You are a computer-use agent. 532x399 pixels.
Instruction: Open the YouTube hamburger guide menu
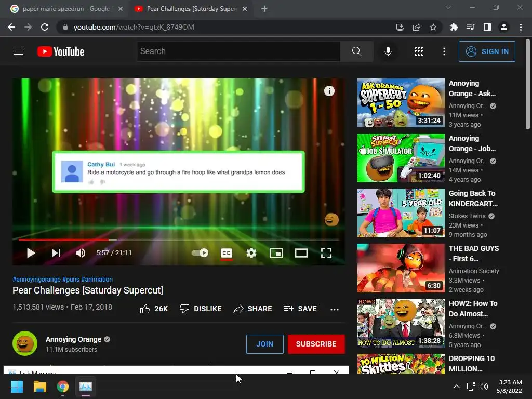point(19,51)
